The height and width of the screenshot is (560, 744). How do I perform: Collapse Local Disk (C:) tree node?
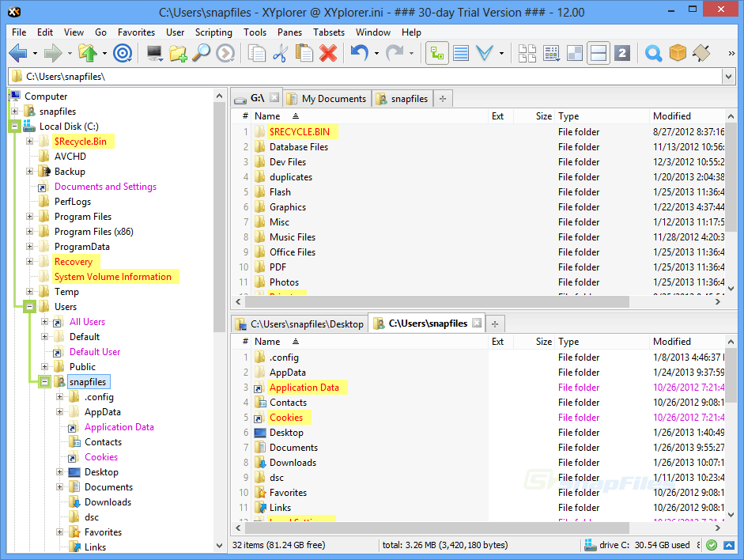pyautogui.click(x=14, y=127)
